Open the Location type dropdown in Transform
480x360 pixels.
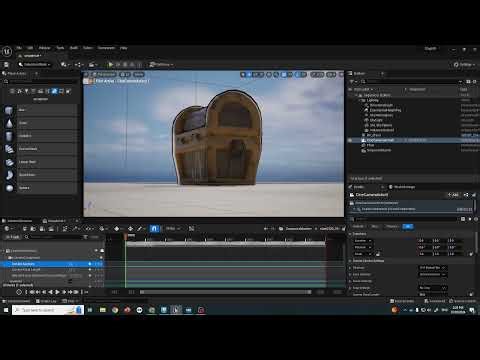click(x=363, y=241)
